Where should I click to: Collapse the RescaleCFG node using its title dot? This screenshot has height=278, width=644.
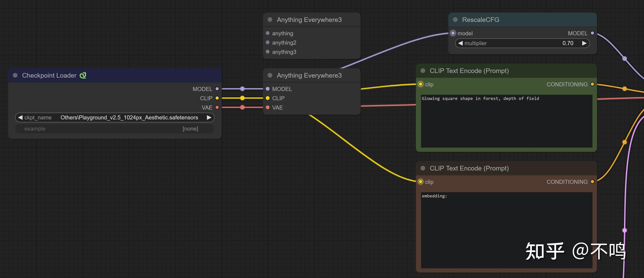[455, 19]
